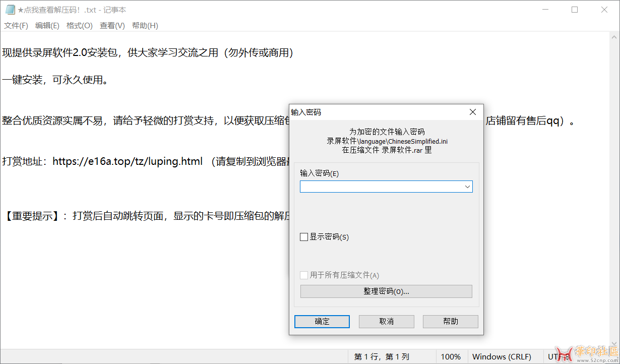620x364 pixels.
Task: Open the 格式(O) menu
Action: click(80, 26)
